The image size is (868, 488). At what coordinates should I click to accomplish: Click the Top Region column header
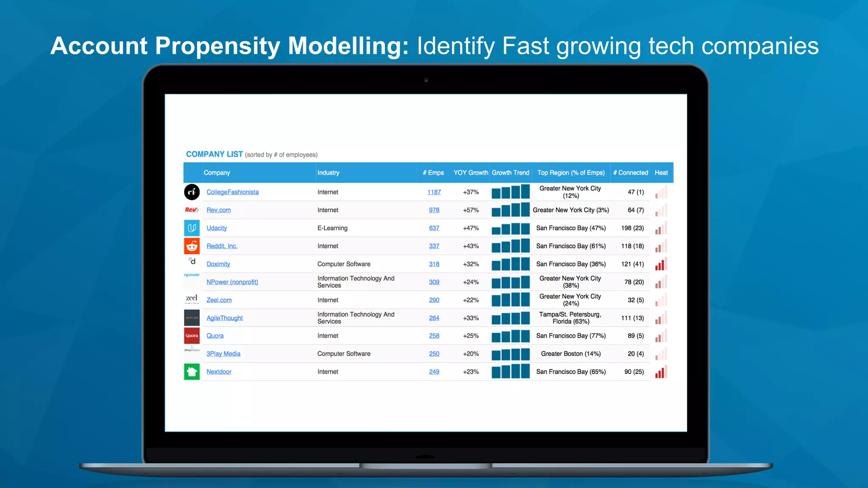tap(571, 173)
